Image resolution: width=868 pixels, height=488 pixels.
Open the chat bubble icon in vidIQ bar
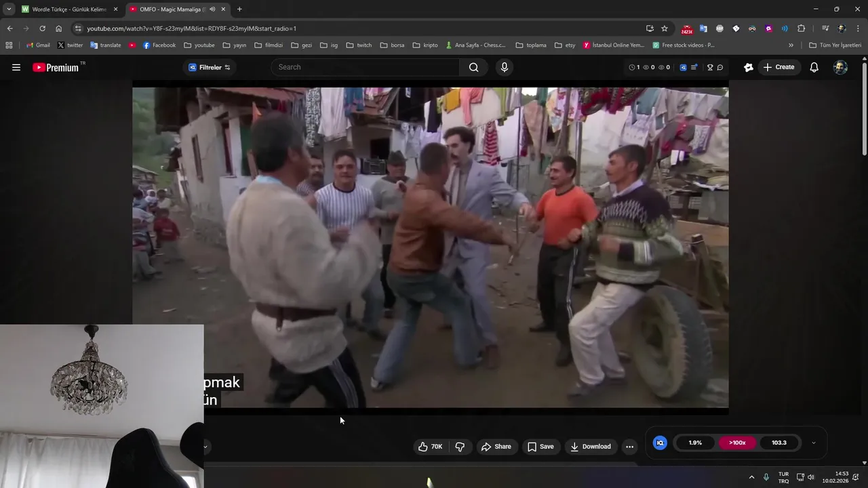(x=720, y=67)
